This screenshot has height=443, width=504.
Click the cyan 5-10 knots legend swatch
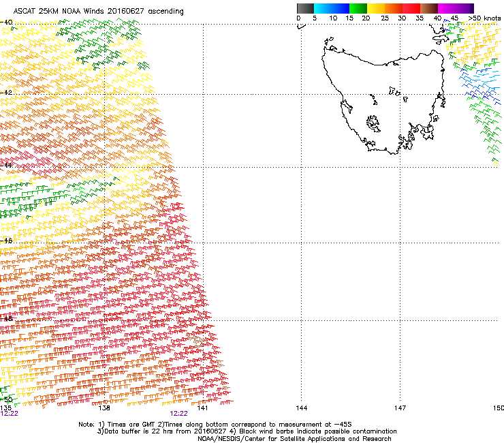click(323, 8)
